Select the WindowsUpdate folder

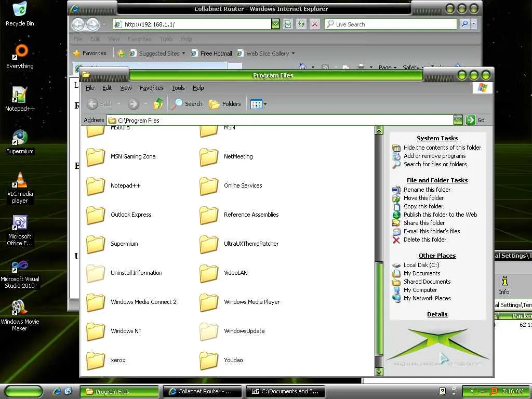tap(232, 331)
